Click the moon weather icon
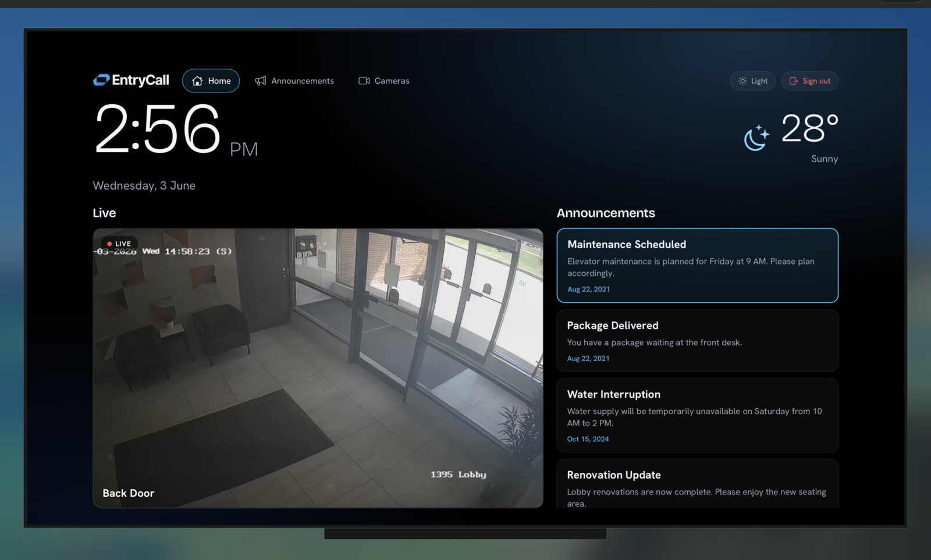 756,138
